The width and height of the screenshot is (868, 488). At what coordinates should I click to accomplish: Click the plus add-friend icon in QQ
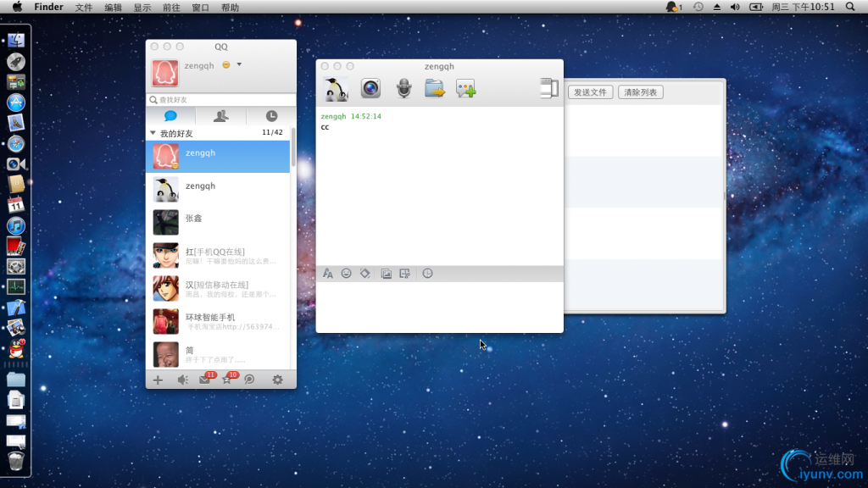(158, 380)
